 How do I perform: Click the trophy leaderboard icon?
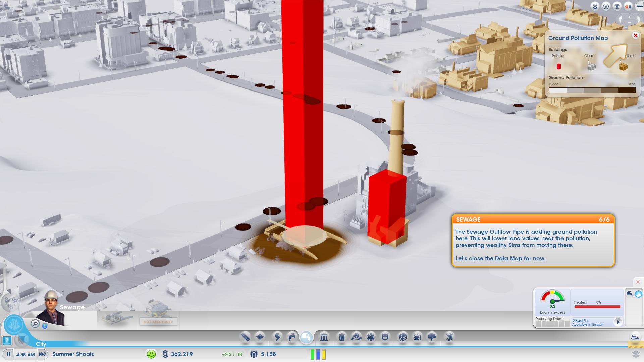point(617,6)
